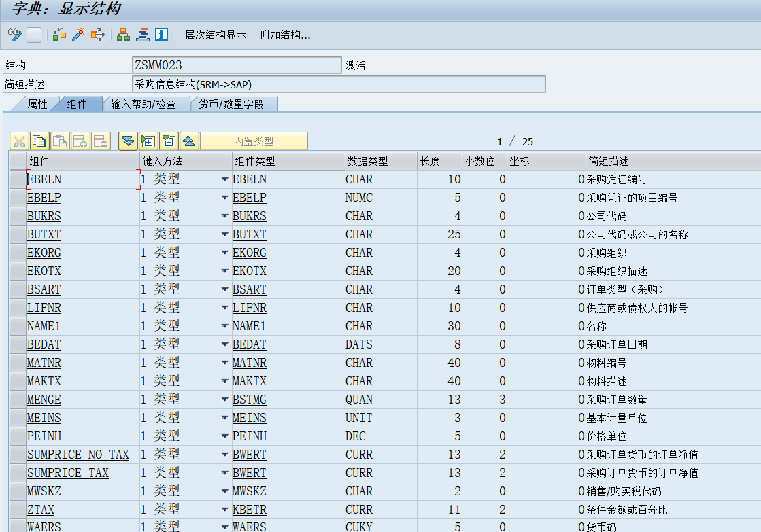Check the structure with the check icon
The height and width of the screenshot is (532, 761).
click(59, 35)
